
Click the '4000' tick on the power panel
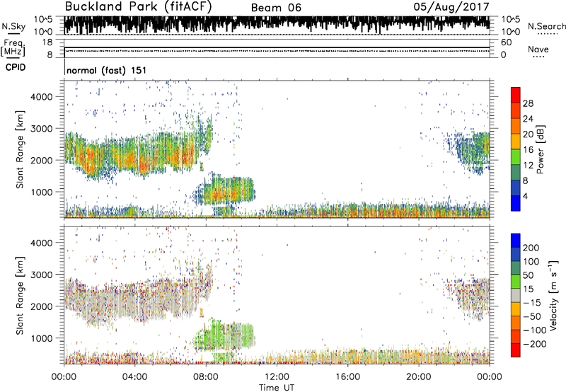[41, 97]
